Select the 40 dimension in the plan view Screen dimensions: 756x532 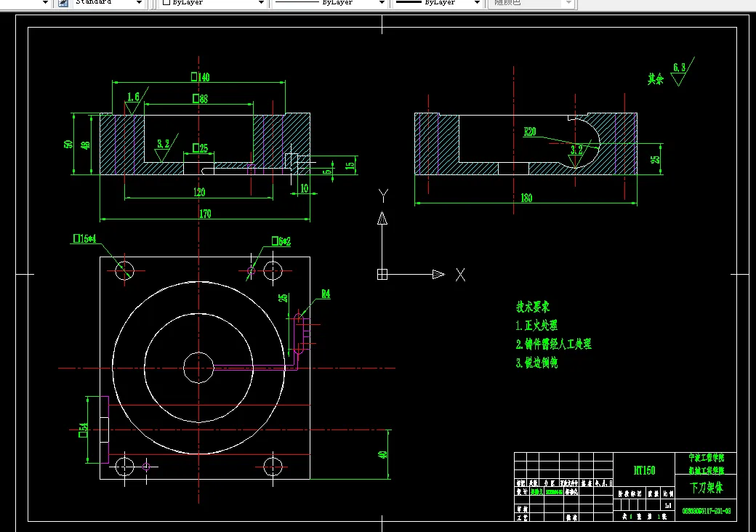pyautogui.click(x=383, y=454)
